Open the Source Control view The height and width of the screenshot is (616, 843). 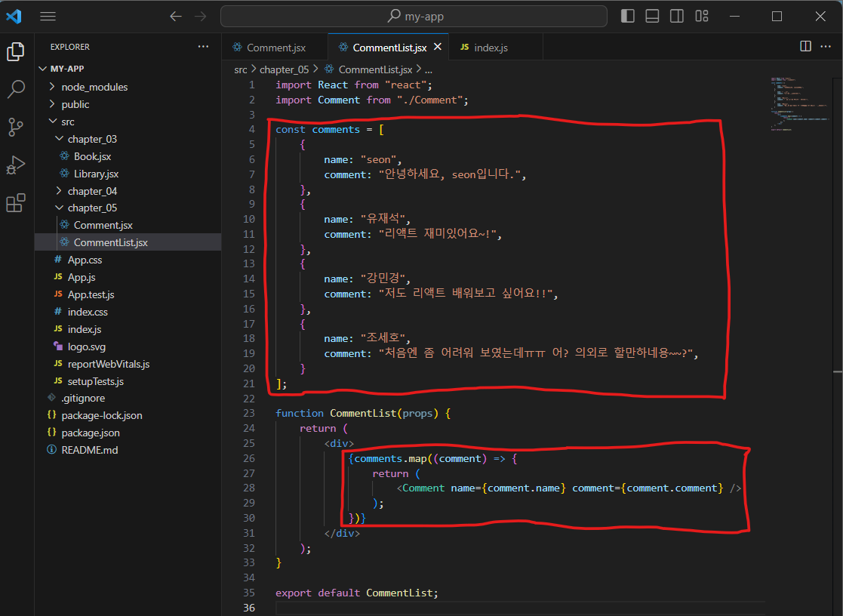(16, 127)
